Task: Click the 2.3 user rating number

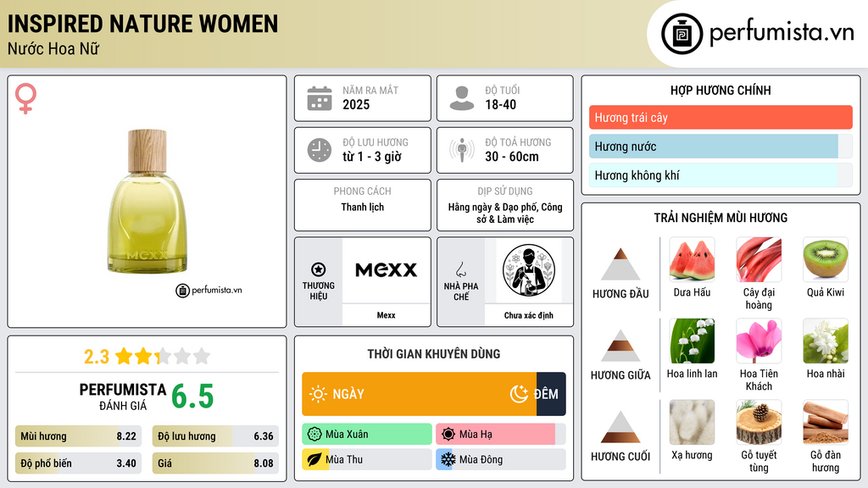Action: [97, 357]
